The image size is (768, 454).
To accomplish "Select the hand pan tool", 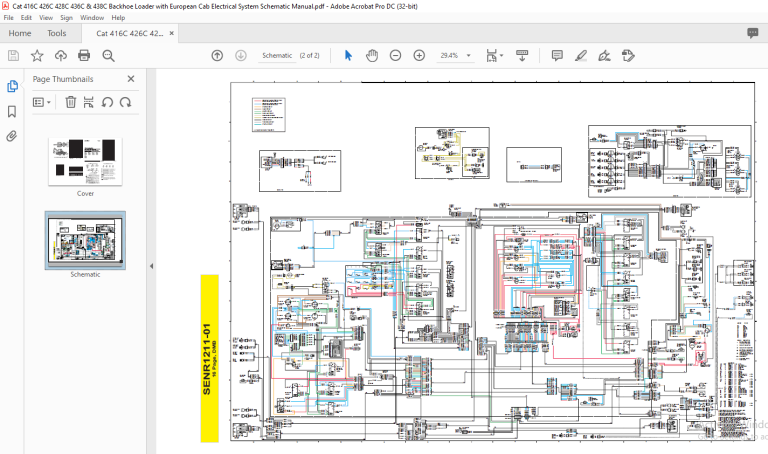I will pos(372,55).
